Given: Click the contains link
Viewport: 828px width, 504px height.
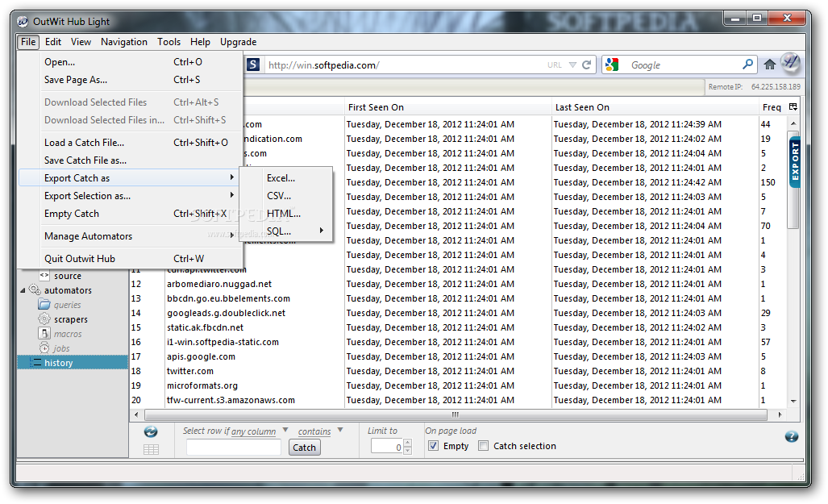Looking at the screenshot, I should click(x=314, y=431).
